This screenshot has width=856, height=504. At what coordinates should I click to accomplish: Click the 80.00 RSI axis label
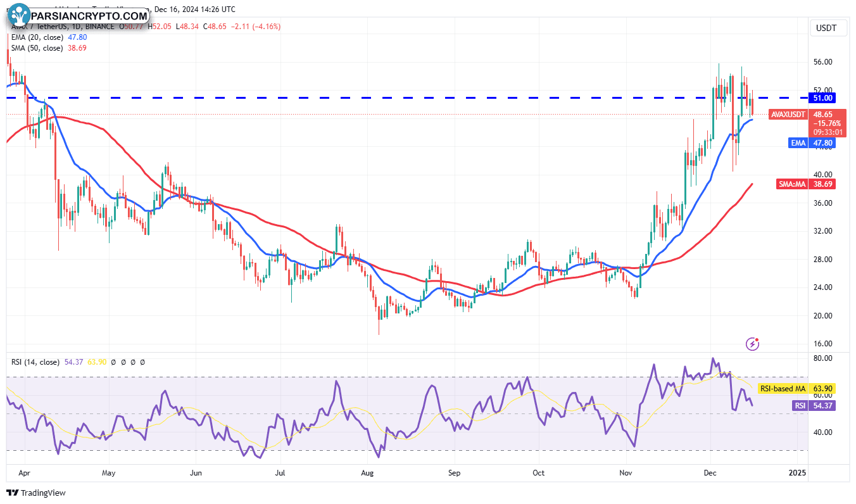pyautogui.click(x=822, y=358)
